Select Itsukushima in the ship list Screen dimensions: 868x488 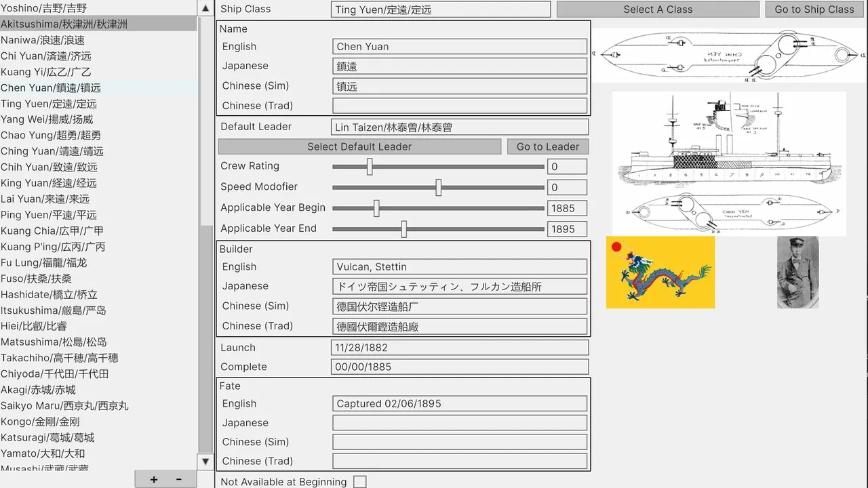click(98, 310)
